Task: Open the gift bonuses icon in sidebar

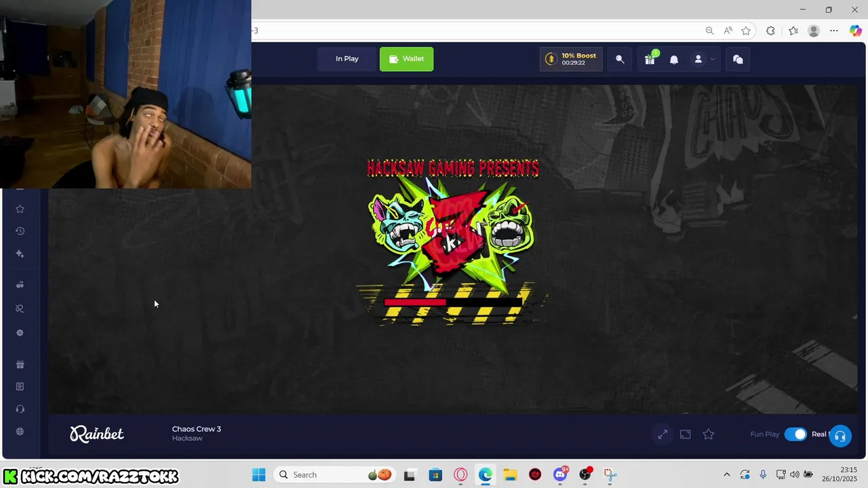Action: tap(20, 365)
